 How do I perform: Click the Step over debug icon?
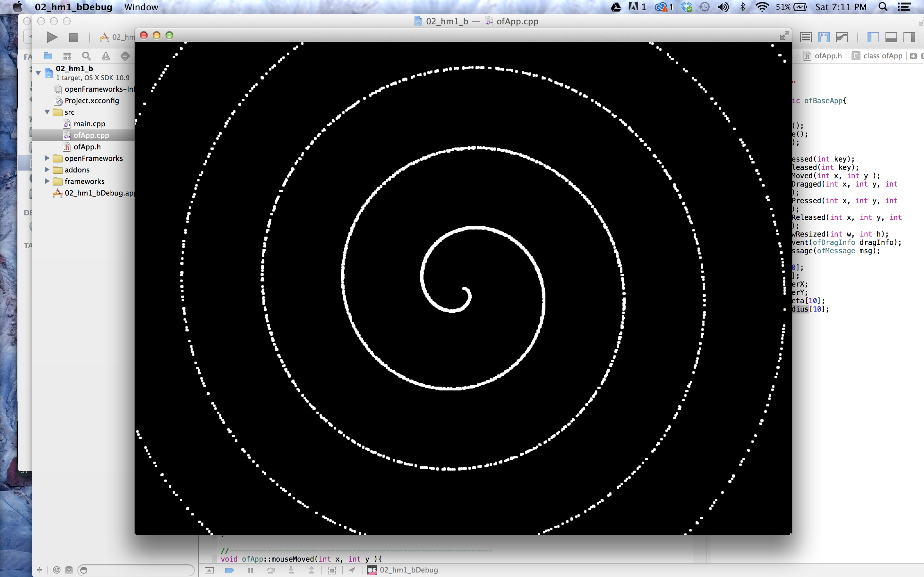click(271, 570)
